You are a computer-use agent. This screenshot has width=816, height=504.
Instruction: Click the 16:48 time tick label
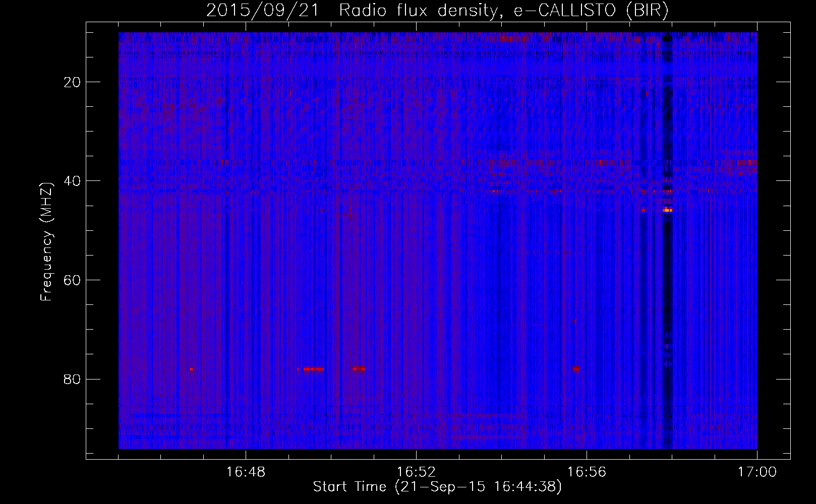246,472
